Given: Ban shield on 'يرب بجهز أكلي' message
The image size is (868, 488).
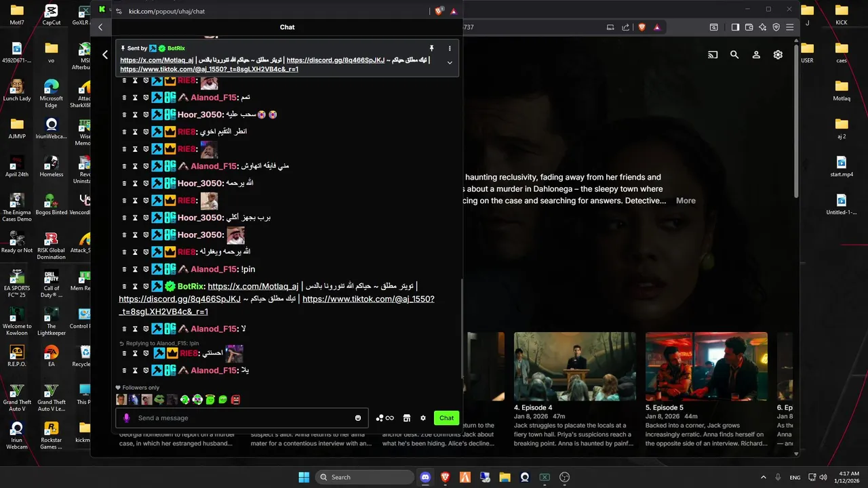Looking at the screenshot, I should (146, 218).
